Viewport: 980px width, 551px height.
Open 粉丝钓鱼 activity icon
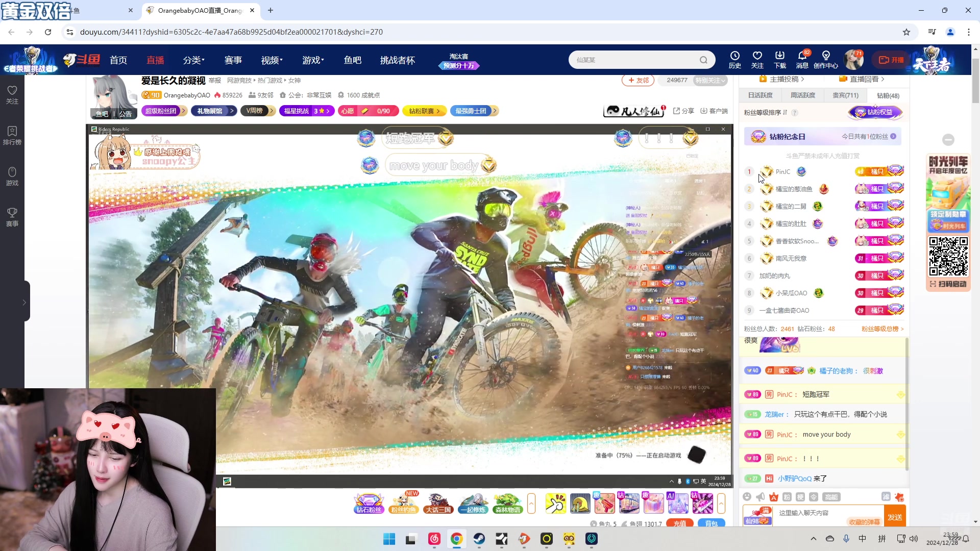point(403,504)
